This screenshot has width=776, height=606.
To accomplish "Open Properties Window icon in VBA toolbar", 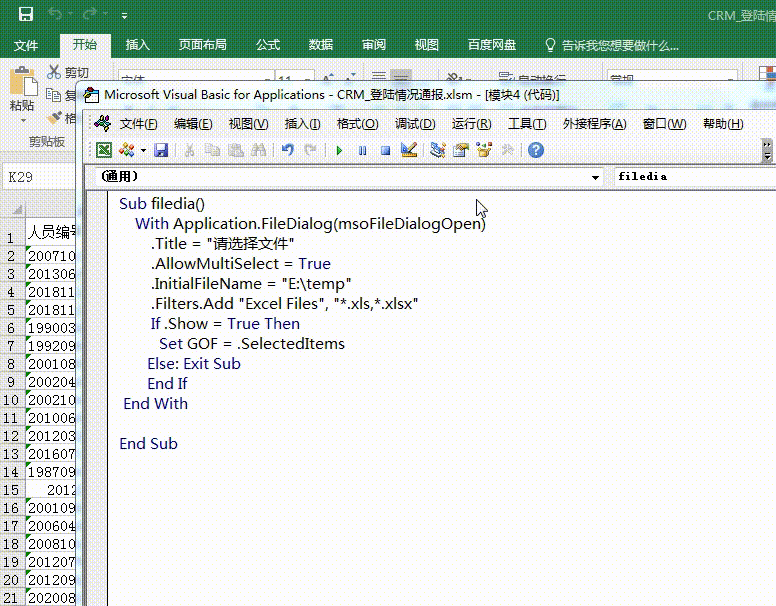I will (461, 150).
